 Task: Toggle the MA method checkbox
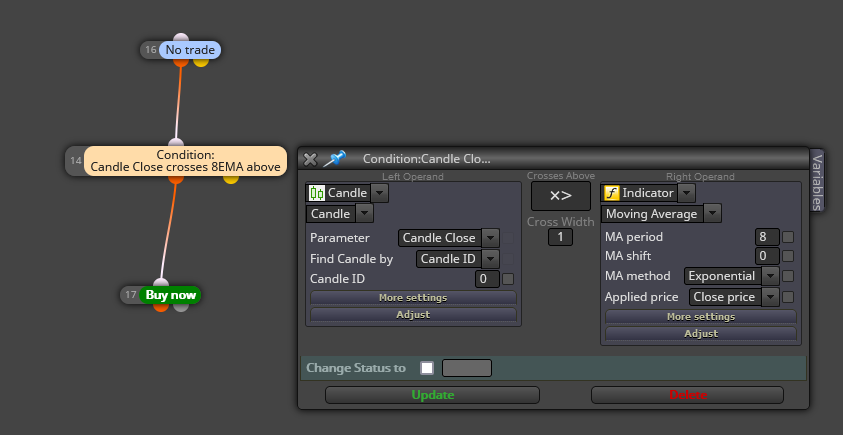click(x=788, y=276)
